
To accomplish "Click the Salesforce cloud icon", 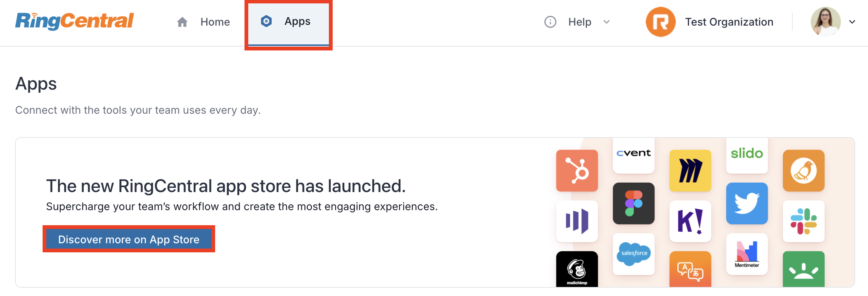I will click(x=633, y=254).
